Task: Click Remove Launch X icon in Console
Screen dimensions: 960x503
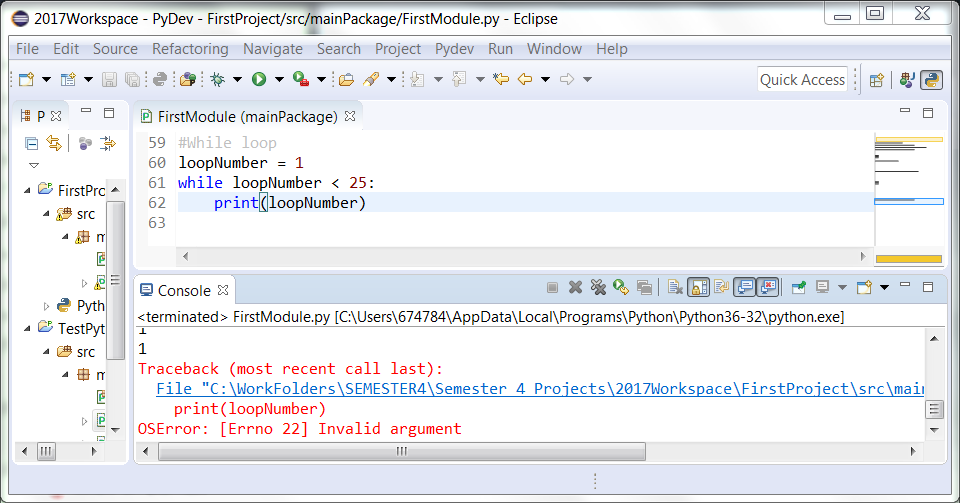Action: 575,287
